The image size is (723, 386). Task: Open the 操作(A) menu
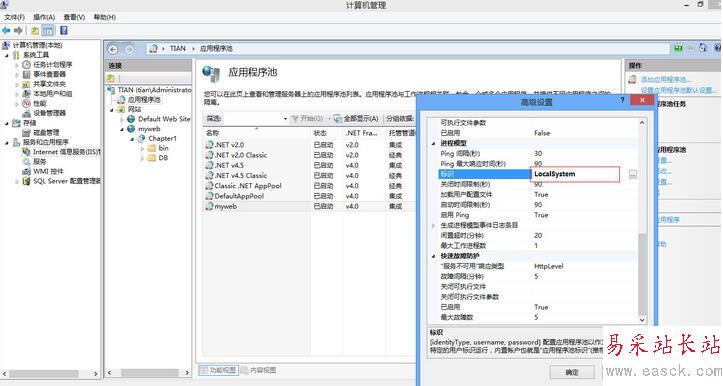tap(44, 17)
